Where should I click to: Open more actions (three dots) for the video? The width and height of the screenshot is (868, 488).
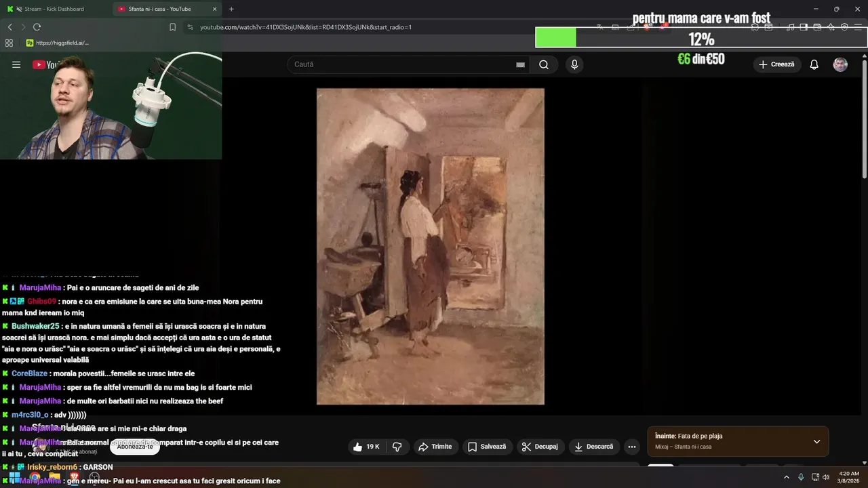coord(632,447)
